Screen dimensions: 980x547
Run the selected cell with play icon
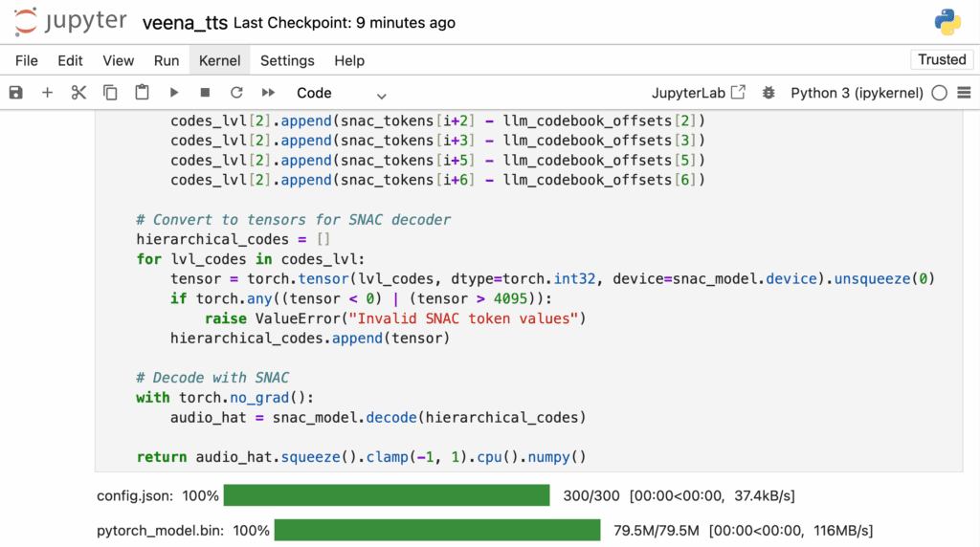pos(173,93)
